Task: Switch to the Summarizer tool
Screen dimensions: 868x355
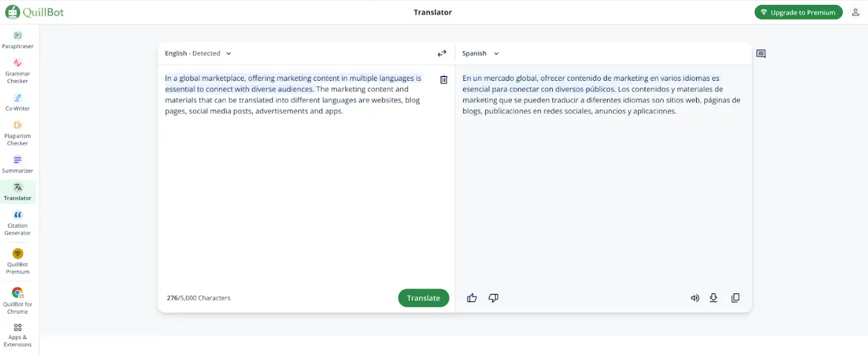Action: (18, 164)
